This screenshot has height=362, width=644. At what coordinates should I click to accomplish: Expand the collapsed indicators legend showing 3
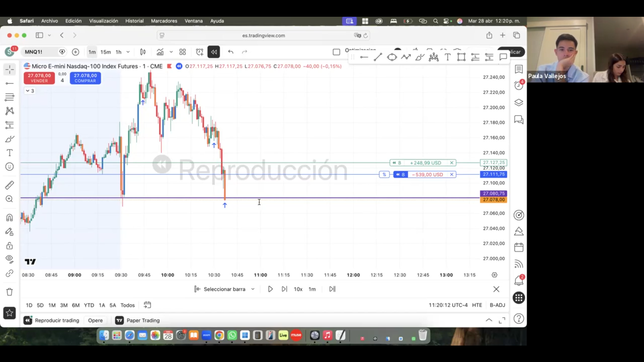click(30, 91)
